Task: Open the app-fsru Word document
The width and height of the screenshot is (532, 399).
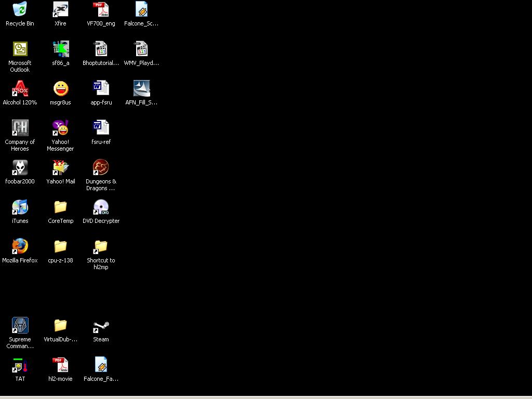Action: click(101, 88)
